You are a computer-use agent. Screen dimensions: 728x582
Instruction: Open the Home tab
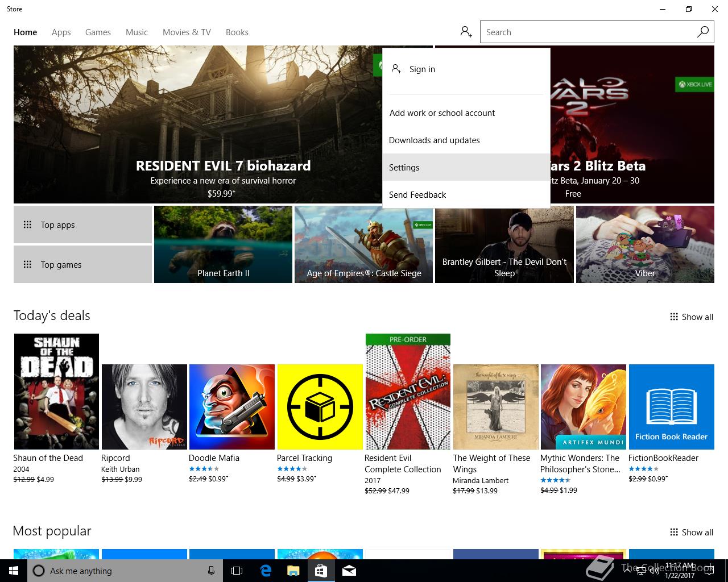(26, 32)
